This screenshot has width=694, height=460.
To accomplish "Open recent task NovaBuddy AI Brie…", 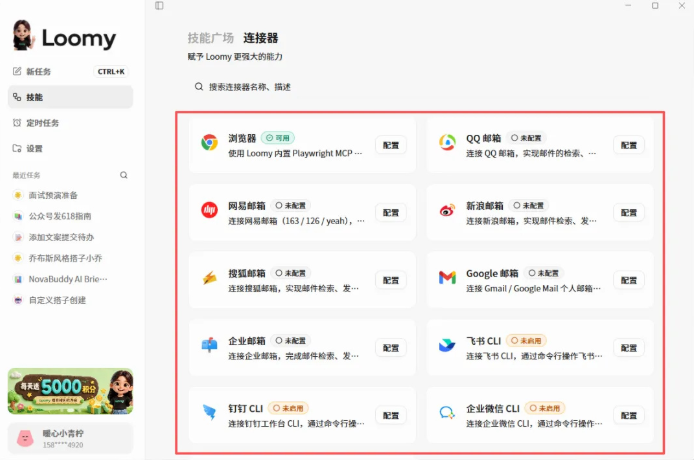I will [x=70, y=279].
